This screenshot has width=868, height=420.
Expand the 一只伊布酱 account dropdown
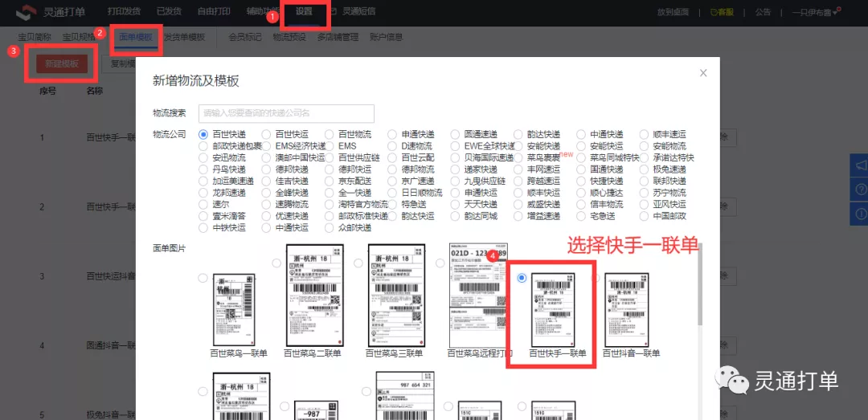pos(816,12)
